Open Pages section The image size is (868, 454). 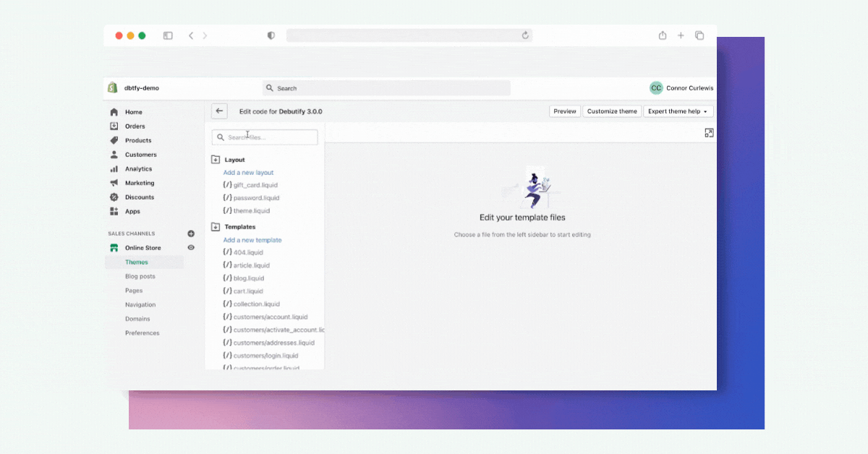coord(134,291)
